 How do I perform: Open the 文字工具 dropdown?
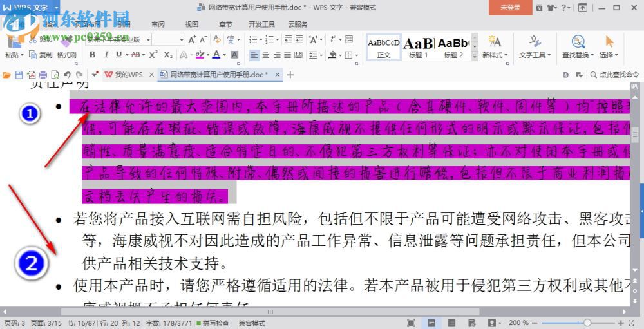tap(535, 55)
